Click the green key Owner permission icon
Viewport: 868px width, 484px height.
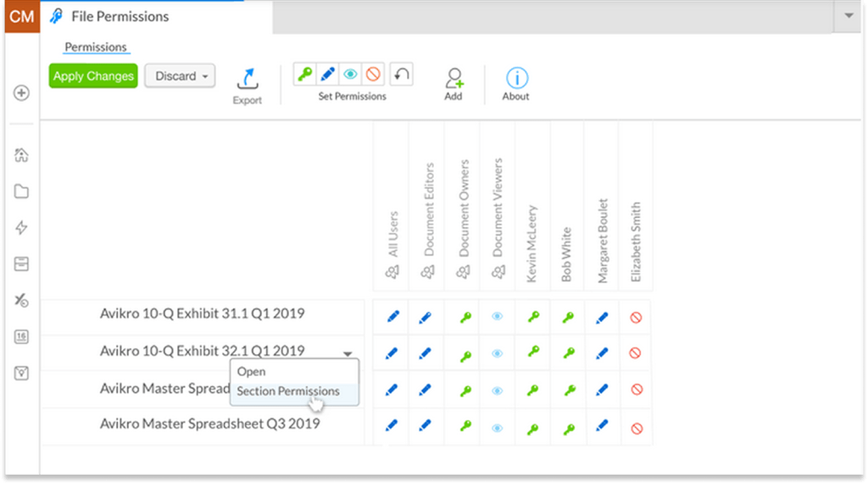click(x=305, y=75)
